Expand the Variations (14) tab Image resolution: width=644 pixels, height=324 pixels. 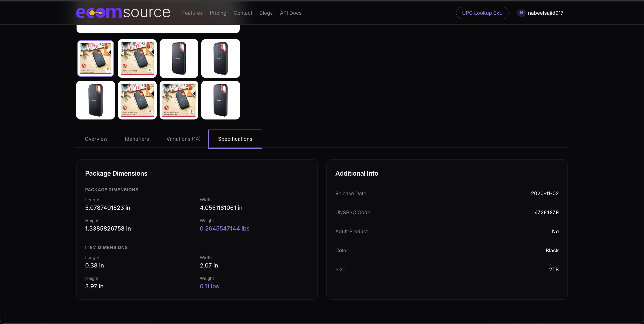[183, 139]
